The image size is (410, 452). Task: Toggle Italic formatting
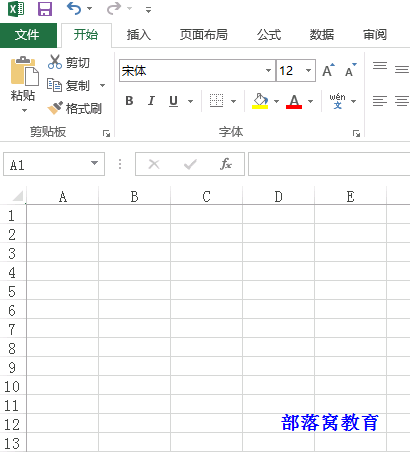[x=151, y=101]
